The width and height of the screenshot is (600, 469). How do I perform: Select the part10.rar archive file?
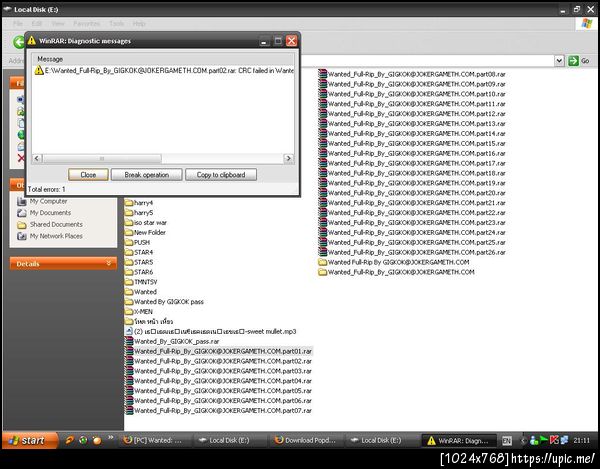[412, 94]
